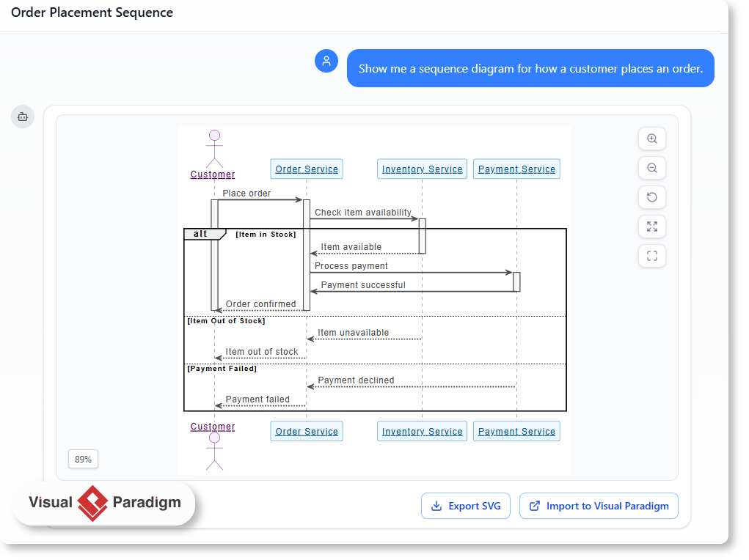The height and width of the screenshot is (560, 749).
Task: Click the robot assistant avatar icon
Action: click(x=23, y=117)
